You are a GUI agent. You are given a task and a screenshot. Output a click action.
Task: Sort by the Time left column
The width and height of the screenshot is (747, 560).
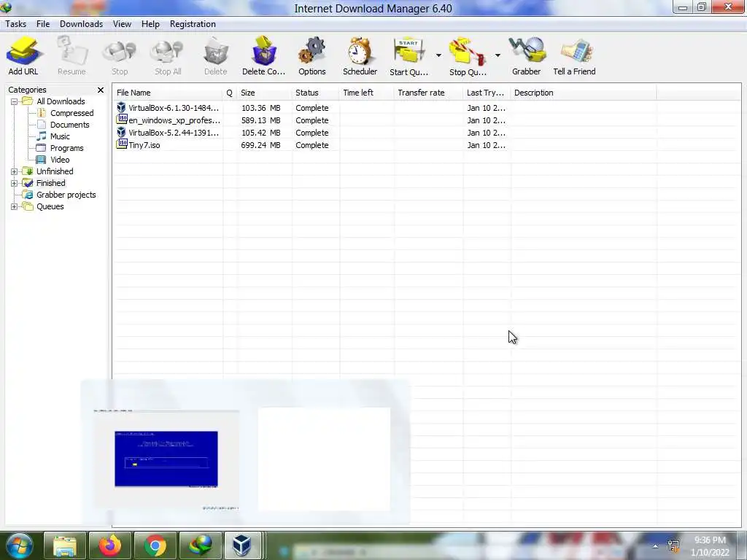click(x=367, y=93)
